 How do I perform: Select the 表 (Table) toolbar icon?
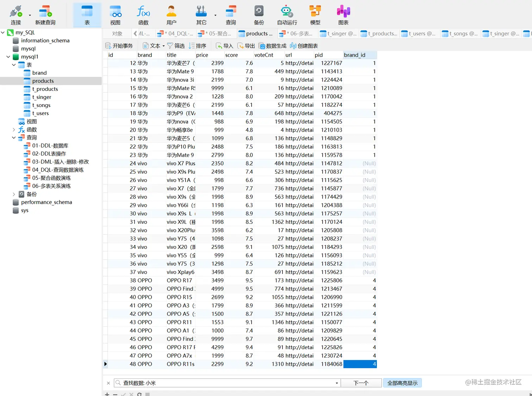coord(87,15)
